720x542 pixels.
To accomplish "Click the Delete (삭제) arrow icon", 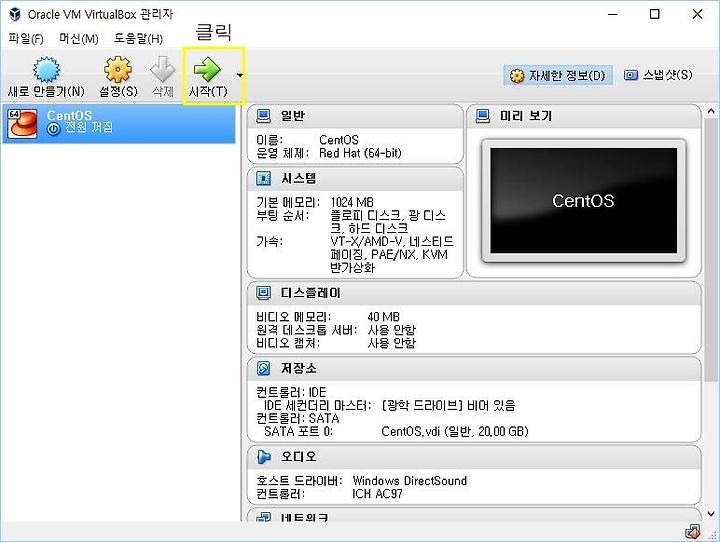I will 163,69.
